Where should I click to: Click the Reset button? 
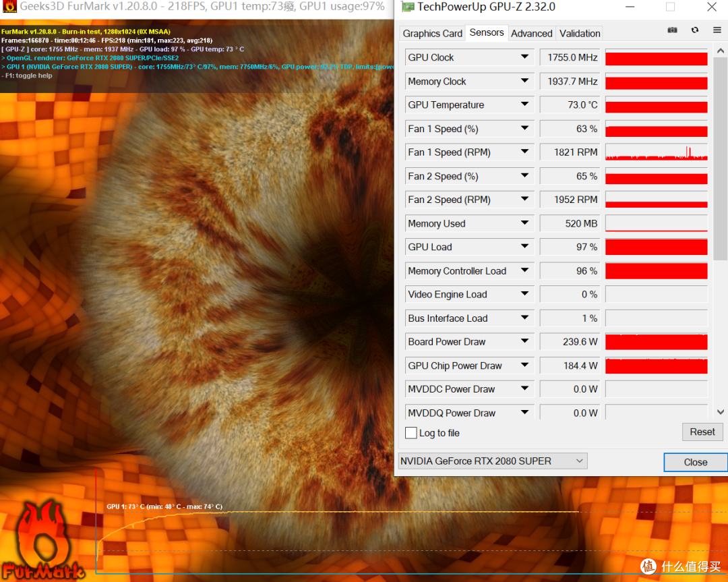click(x=702, y=432)
